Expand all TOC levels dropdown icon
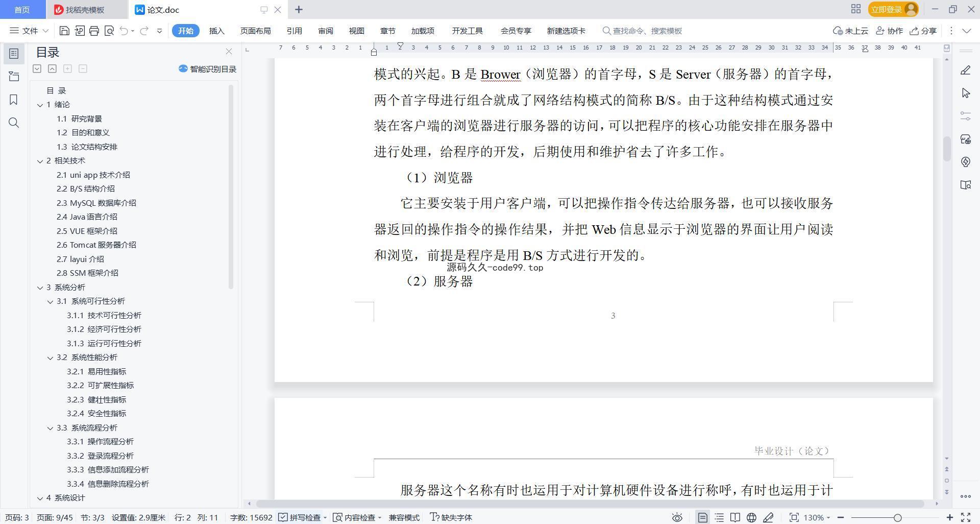The height and width of the screenshot is (524, 980). coord(37,68)
